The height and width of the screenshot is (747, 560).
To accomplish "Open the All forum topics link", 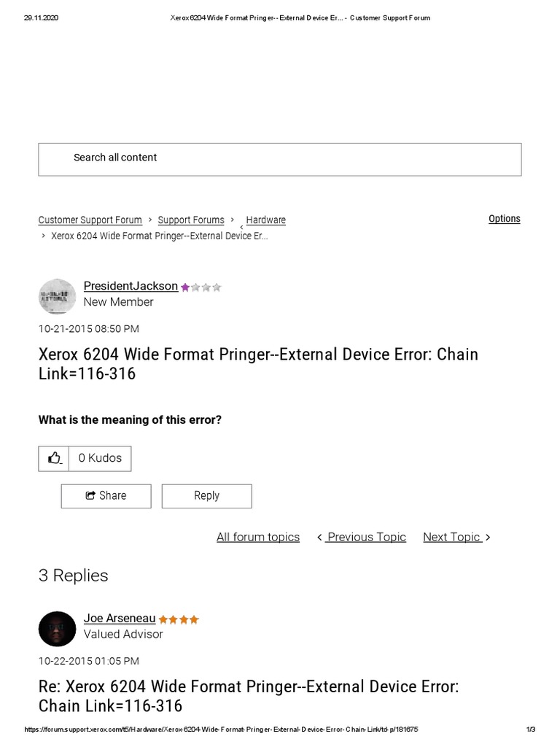I will (258, 538).
